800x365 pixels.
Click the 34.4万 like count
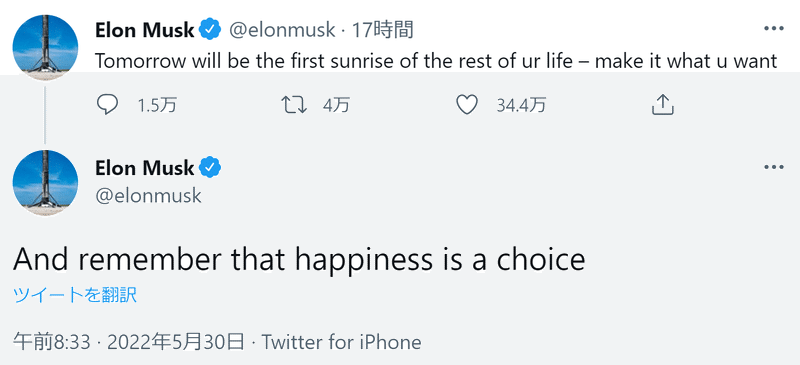coord(521,106)
